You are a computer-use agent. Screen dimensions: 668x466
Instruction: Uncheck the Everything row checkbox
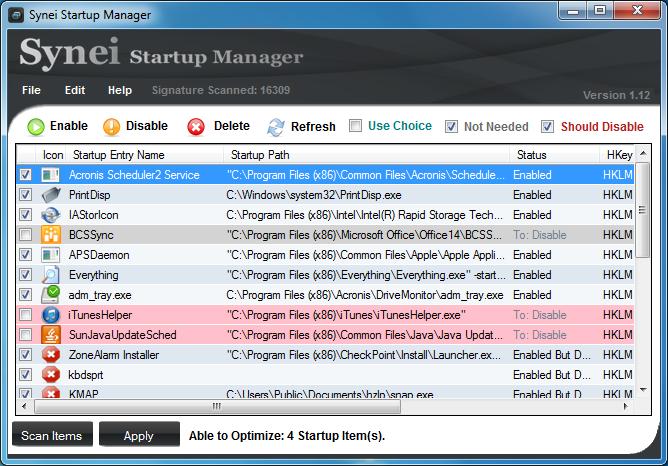(26, 275)
